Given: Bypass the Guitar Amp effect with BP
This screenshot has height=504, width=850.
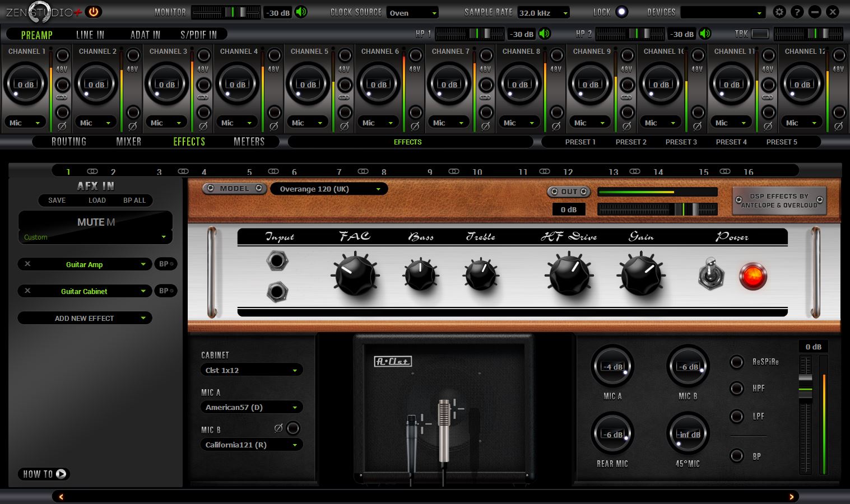Looking at the screenshot, I should [x=165, y=264].
